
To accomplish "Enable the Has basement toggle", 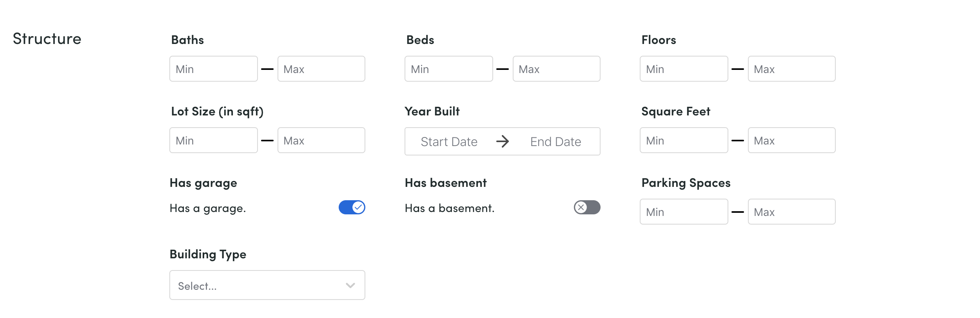I will click(587, 207).
